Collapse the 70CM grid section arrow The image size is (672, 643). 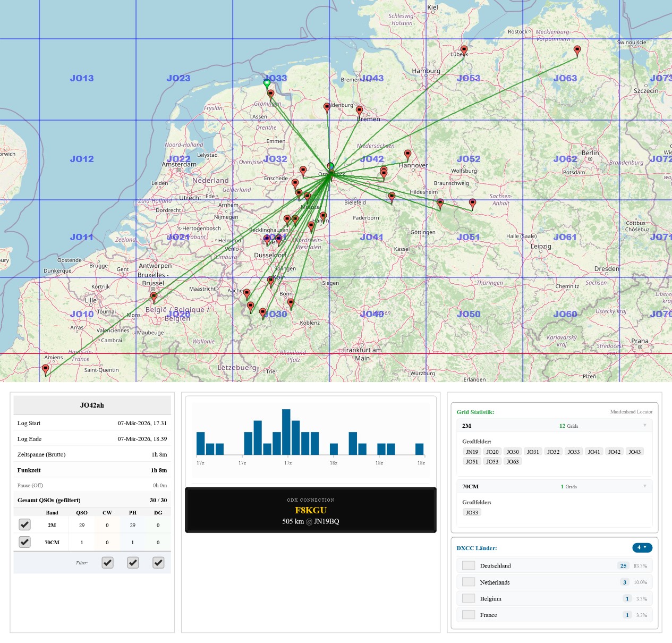click(x=644, y=486)
